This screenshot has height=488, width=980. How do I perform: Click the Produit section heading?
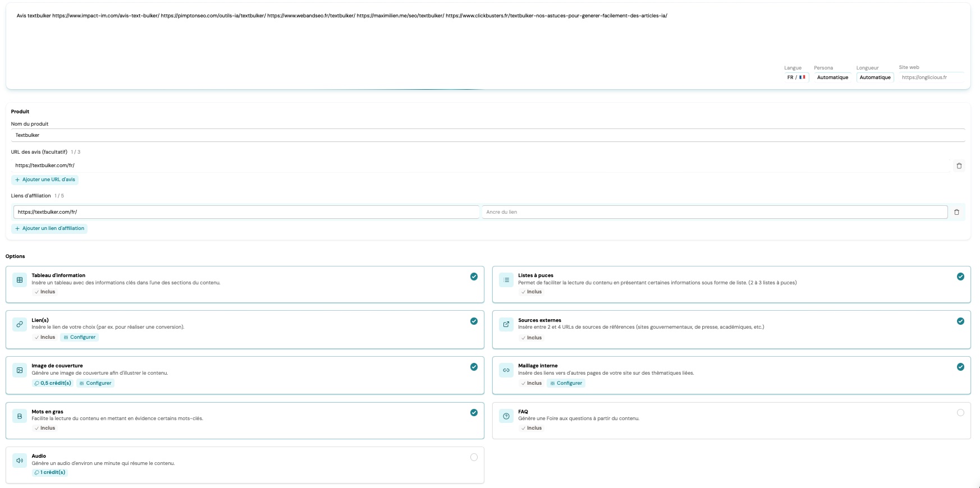pyautogui.click(x=20, y=112)
